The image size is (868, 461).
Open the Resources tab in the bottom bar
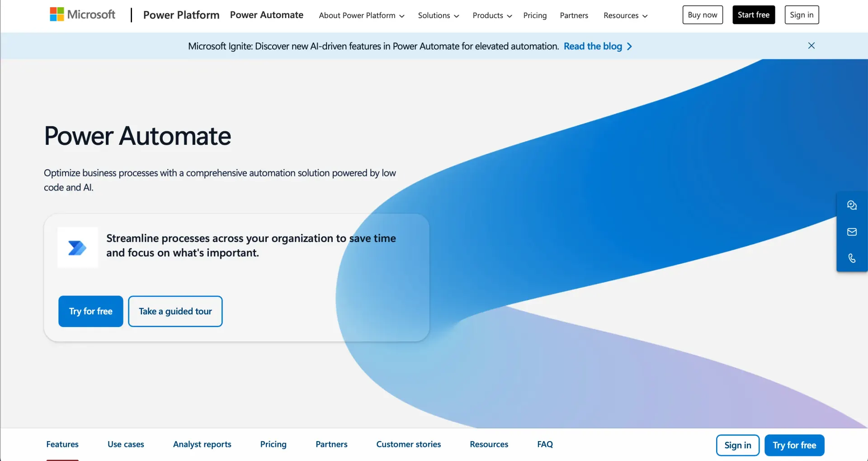[489, 444]
